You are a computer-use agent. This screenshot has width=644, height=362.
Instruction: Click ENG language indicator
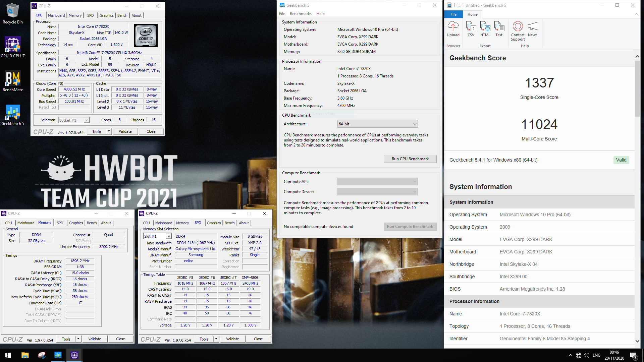point(596,355)
